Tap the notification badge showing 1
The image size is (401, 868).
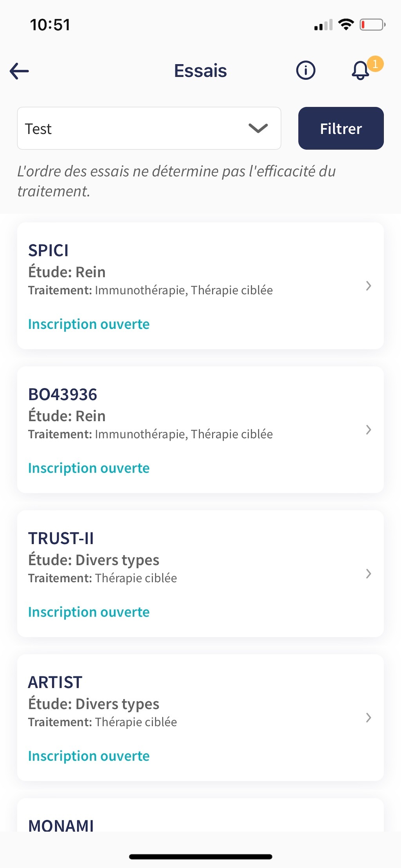click(x=375, y=63)
